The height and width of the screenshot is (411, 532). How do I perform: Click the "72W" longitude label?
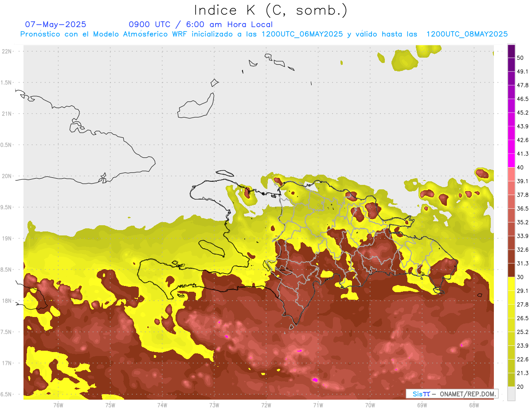pos(266,405)
